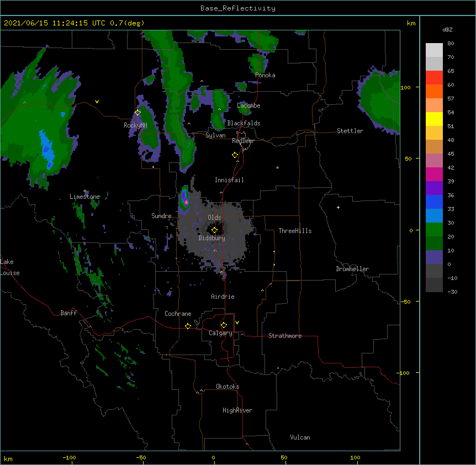Viewport: 476px width, 465px height.
Task: Click the Didsbury label
Action: tap(212, 238)
